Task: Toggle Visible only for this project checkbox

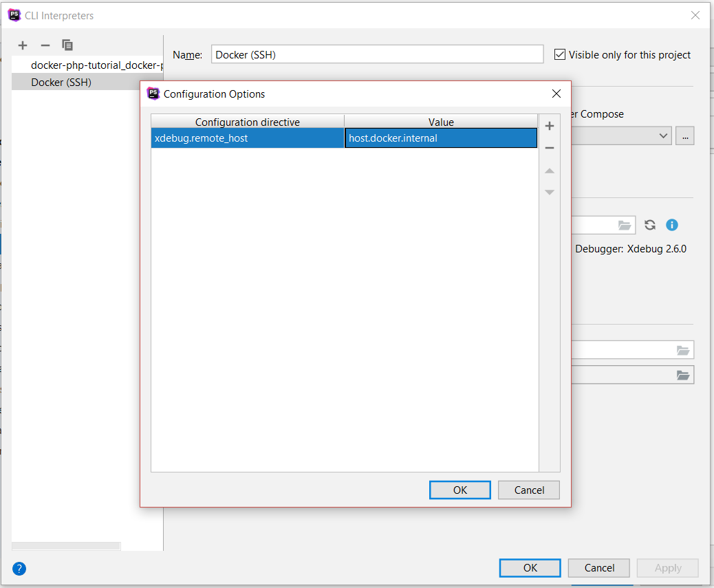Action: pyautogui.click(x=560, y=54)
